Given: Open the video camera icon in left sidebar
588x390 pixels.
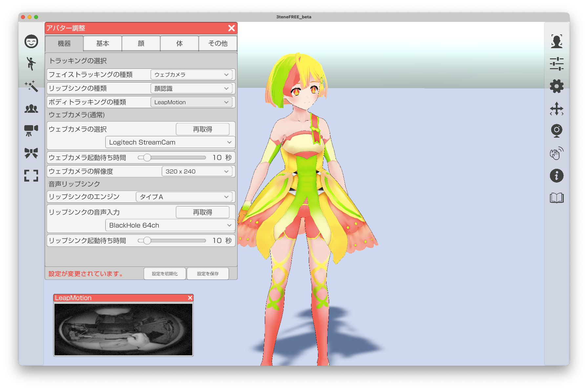Looking at the screenshot, I should click(x=31, y=130).
